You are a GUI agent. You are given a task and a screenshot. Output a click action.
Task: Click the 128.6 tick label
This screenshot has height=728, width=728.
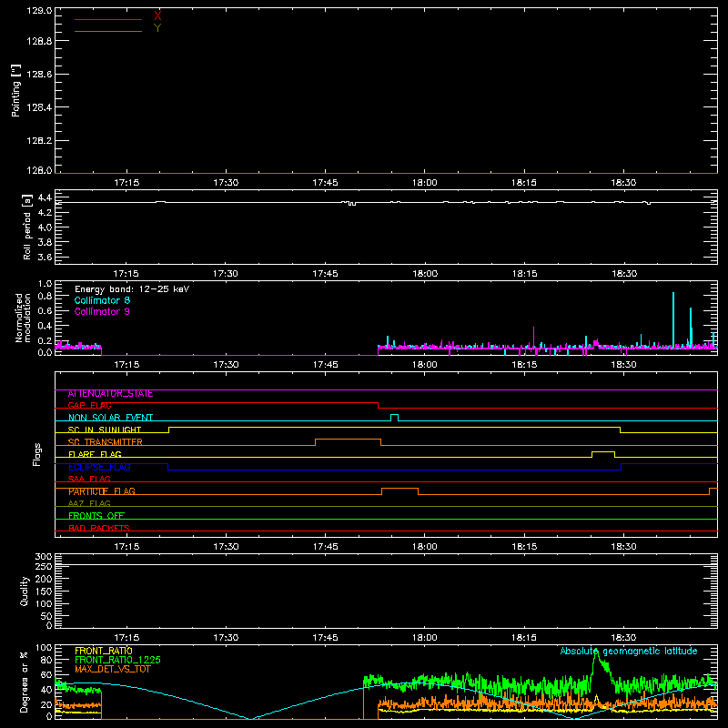39,75
